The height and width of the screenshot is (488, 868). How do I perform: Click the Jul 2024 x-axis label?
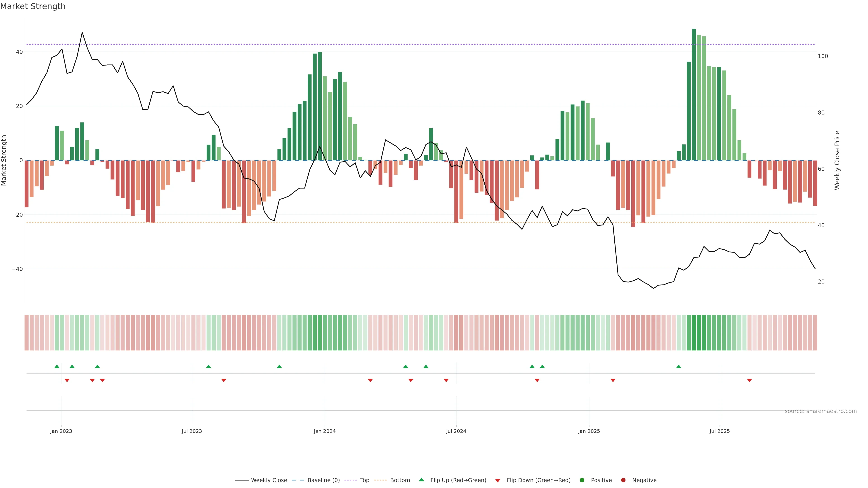tap(456, 431)
